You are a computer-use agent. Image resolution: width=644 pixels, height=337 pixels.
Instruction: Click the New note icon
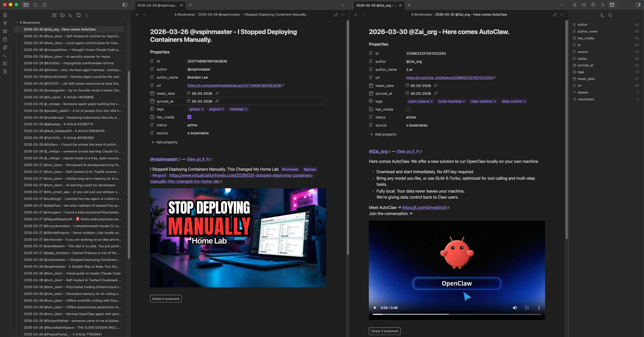pyautogui.click(x=54, y=15)
